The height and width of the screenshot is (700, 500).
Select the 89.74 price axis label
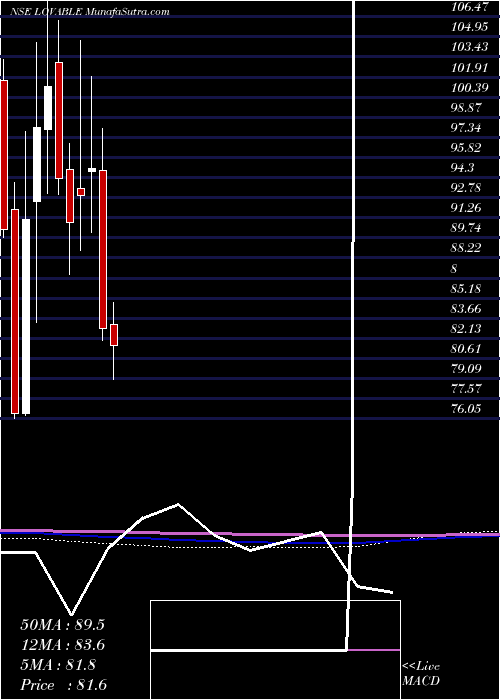pos(467,228)
